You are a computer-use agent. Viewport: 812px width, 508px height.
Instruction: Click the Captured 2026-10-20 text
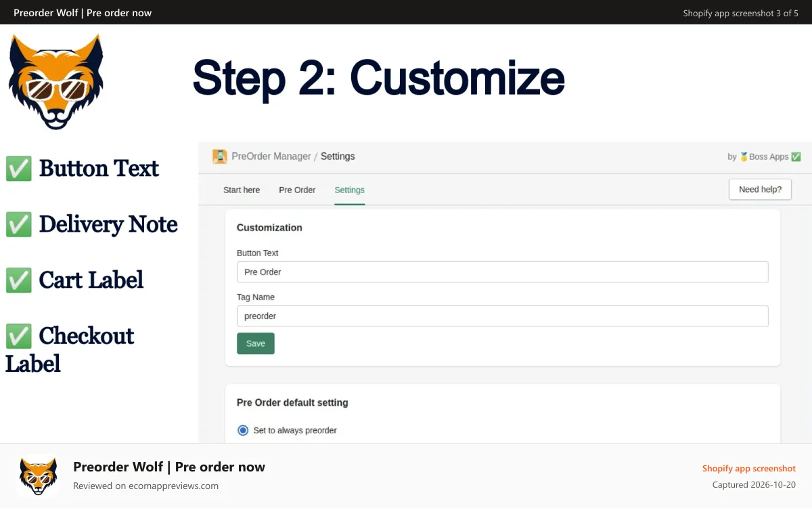coord(754,485)
